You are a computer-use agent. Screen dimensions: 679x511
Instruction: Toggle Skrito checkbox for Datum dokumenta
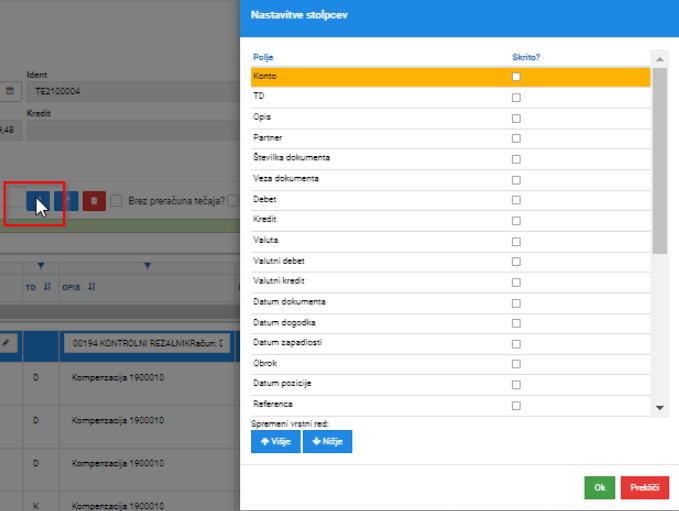516,303
